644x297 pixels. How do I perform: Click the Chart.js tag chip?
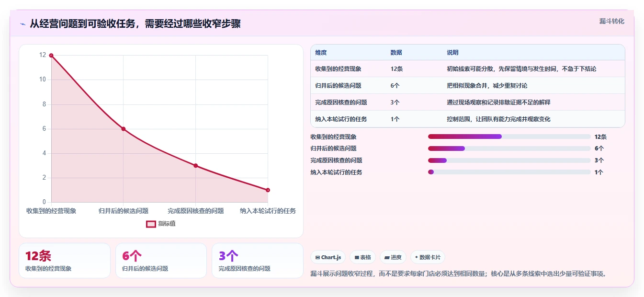(328, 257)
